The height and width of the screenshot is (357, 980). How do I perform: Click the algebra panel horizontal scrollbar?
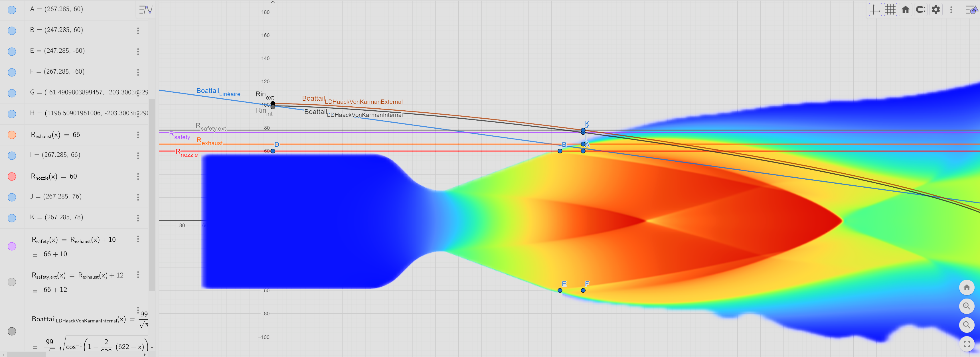pos(27,354)
